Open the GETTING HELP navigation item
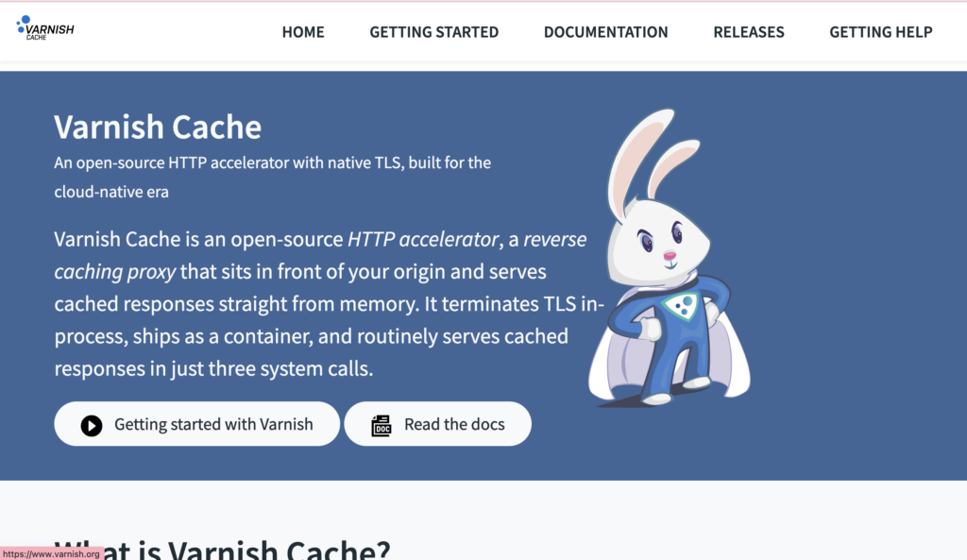The width and height of the screenshot is (967, 560). [881, 32]
